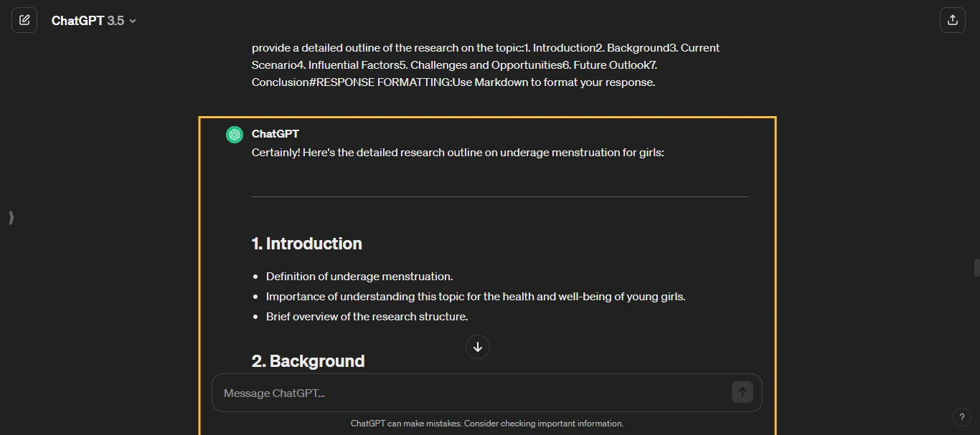Screen dimensions: 980x435
Task: Click the disclaimer text below the input box
Action: point(487,423)
